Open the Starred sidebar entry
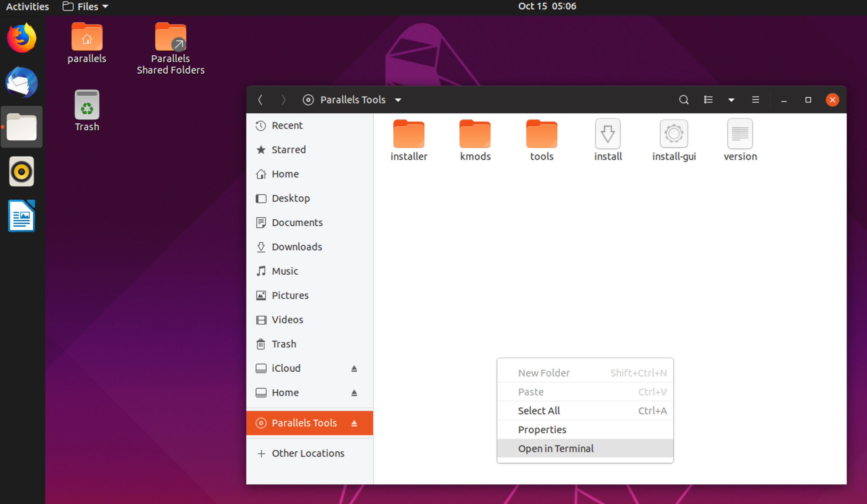 click(x=288, y=150)
